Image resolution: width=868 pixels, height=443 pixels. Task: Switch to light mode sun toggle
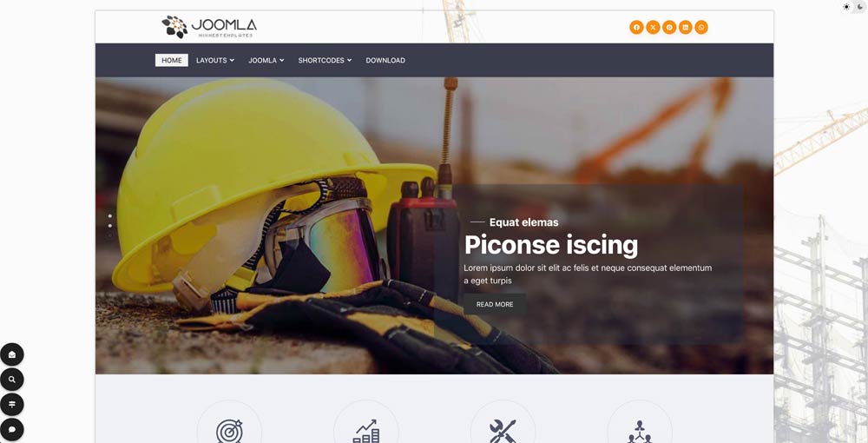pos(846,7)
